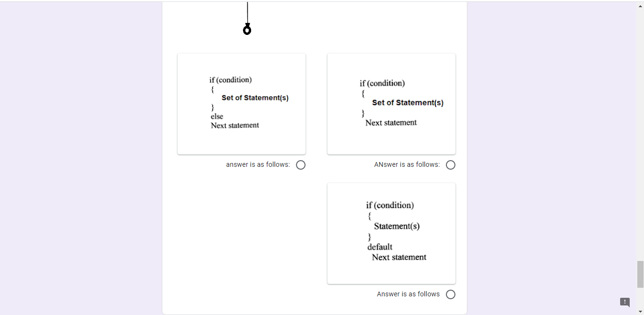Viewport: 644px width, 315px height.
Task: Click 'if (condition)' line in the default card
Action: (x=390, y=205)
